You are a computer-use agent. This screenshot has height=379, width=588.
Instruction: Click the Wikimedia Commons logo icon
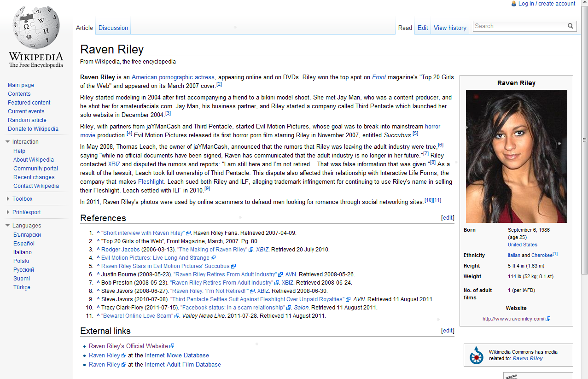[x=476, y=355]
